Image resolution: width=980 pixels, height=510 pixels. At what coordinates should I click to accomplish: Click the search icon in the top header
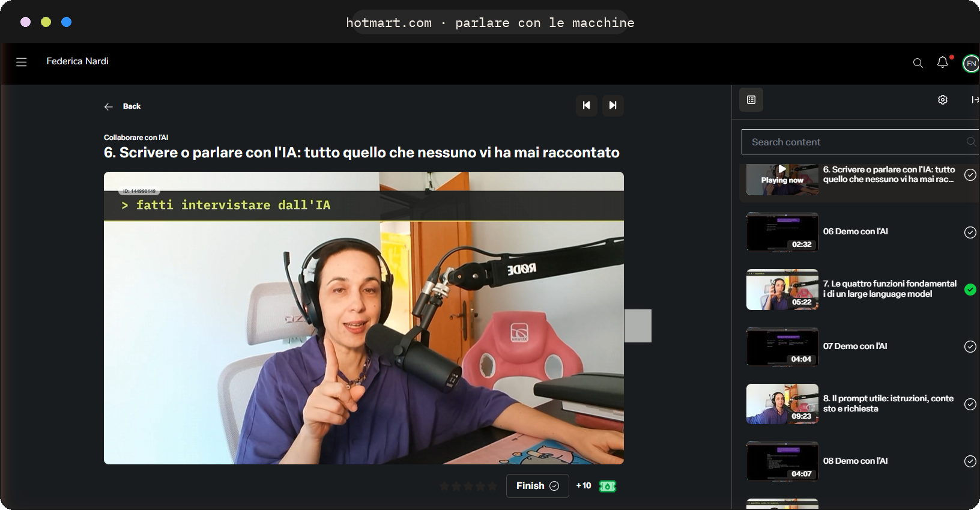918,62
